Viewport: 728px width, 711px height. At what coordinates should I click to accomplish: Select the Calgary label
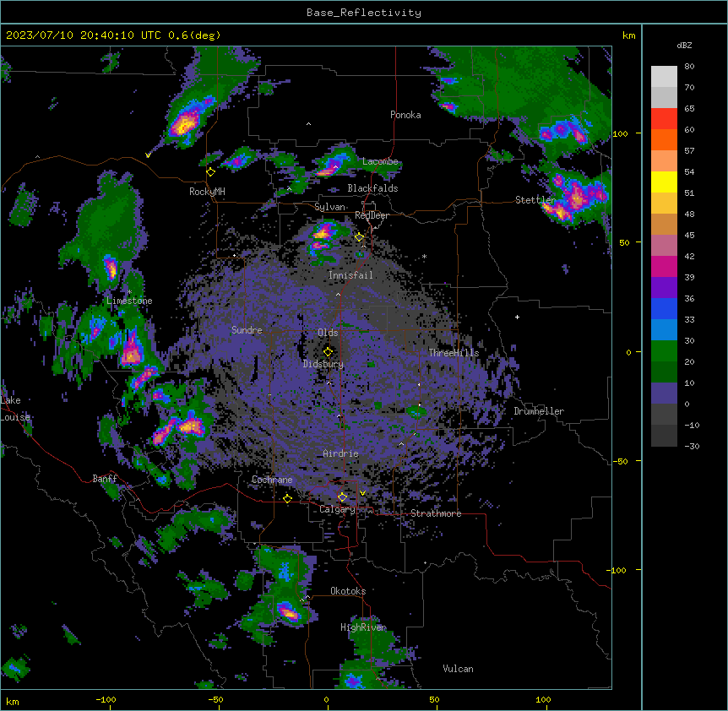(337, 509)
